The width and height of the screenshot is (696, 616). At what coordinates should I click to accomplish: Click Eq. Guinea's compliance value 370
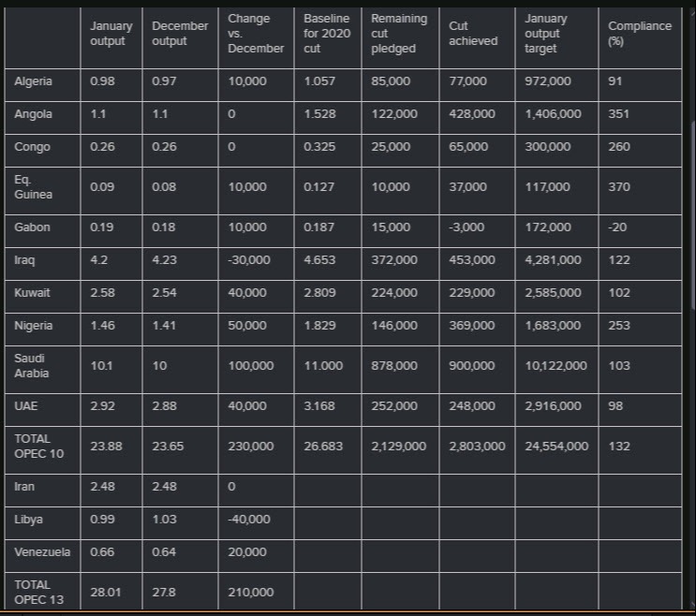click(619, 187)
